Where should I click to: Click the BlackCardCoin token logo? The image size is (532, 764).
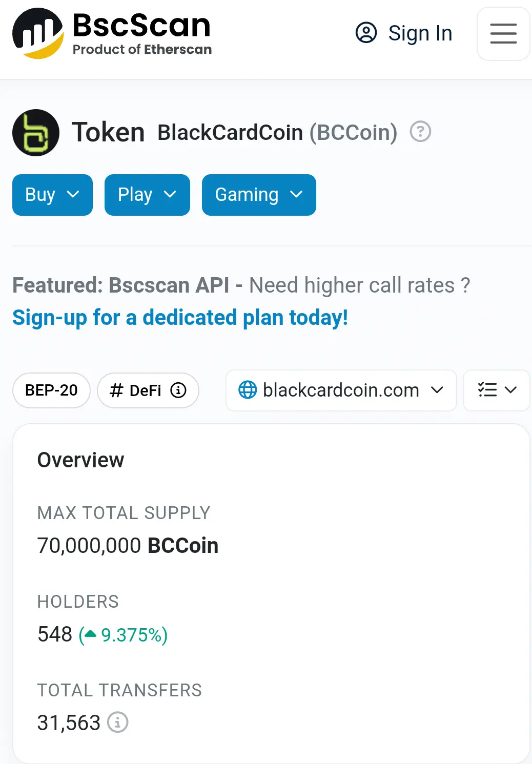click(36, 133)
